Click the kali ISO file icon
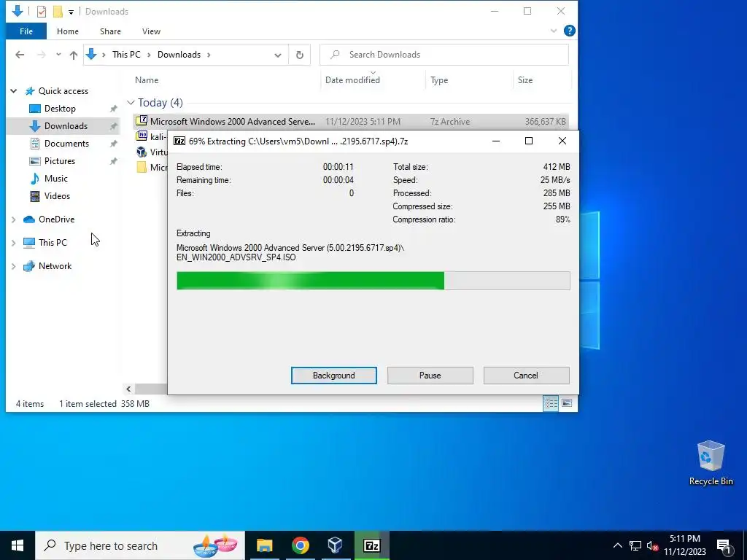 (x=142, y=136)
